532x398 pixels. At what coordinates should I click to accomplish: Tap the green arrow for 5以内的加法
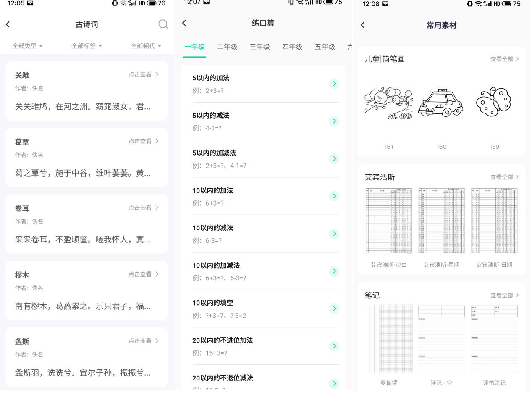[334, 84]
